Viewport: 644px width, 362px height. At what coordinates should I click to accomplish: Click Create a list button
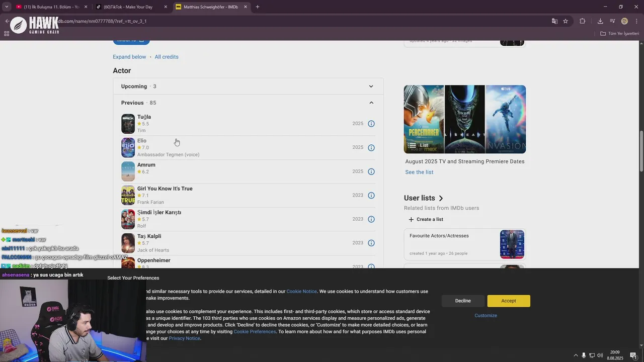click(426, 220)
